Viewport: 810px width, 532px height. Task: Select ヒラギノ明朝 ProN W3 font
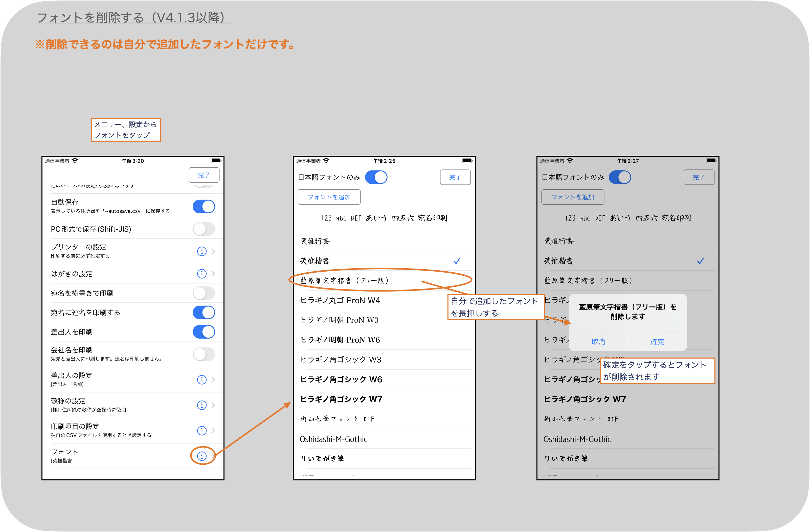coord(384,320)
